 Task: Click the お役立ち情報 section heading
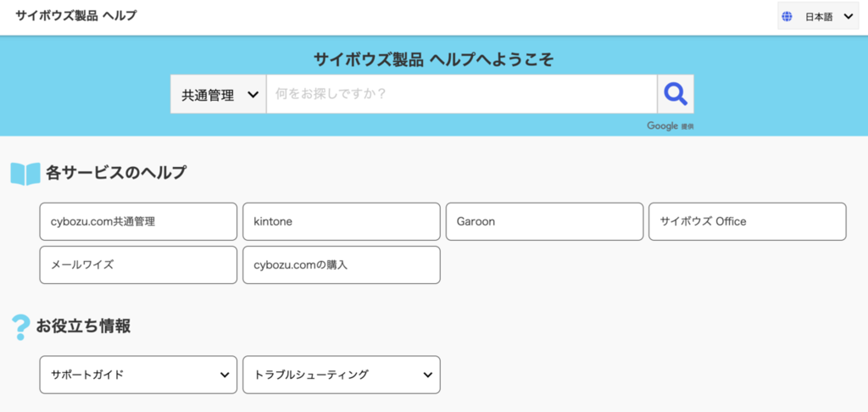(x=83, y=326)
